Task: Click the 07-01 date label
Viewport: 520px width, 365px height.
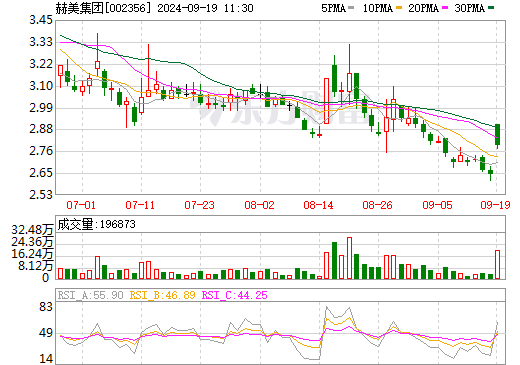Action: point(81,205)
